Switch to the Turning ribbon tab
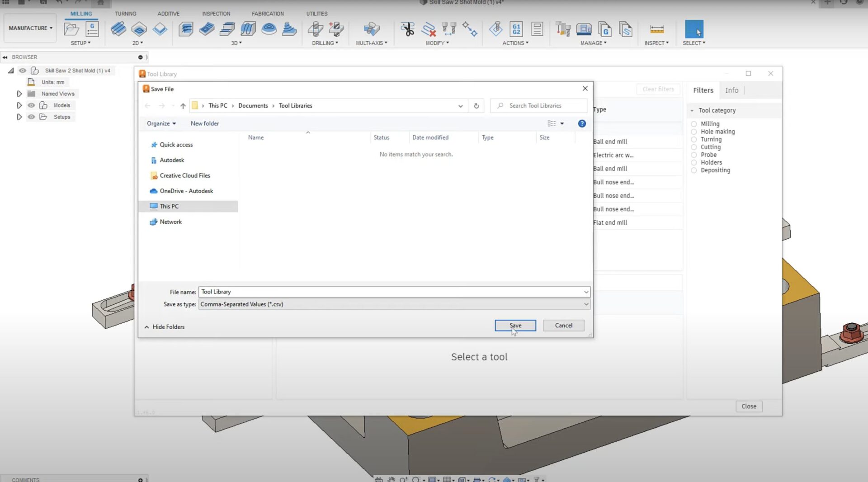The height and width of the screenshot is (482, 868). click(x=125, y=14)
